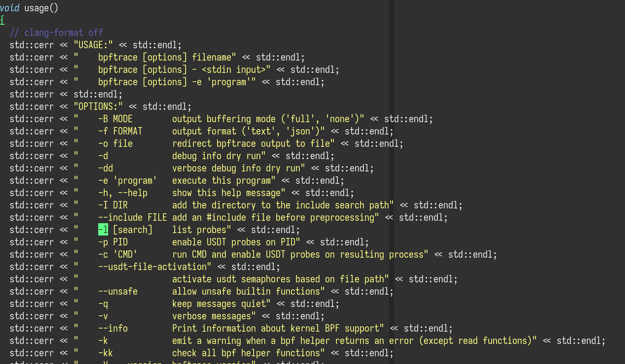Click the '[search]' argument text
The height and width of the screenshot is (364, 625).
132,230
